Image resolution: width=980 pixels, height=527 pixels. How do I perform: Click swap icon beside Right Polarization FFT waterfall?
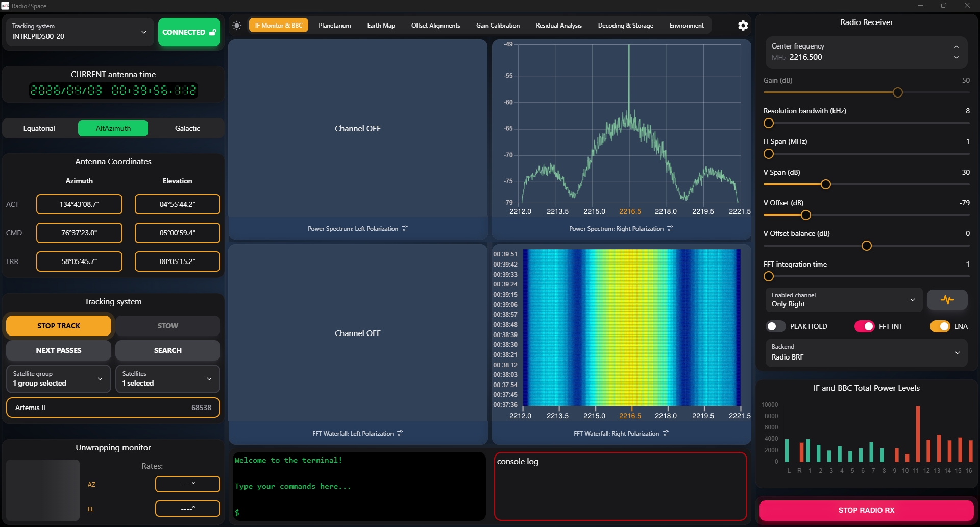pos(666,434)
